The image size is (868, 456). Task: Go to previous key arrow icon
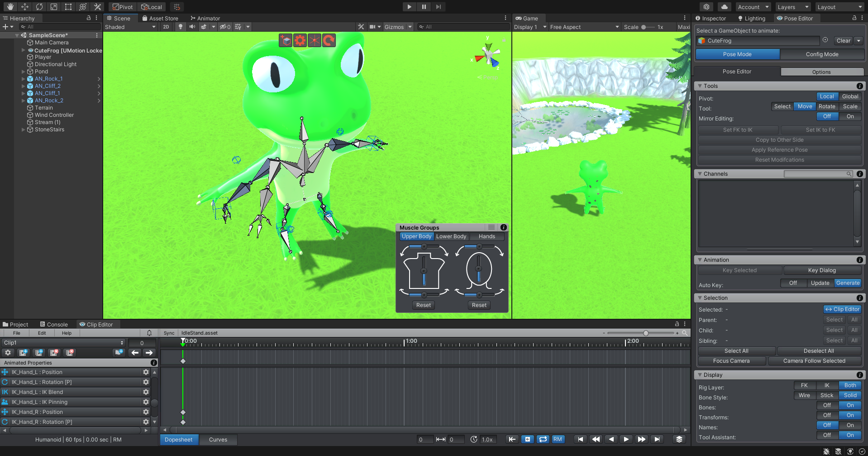click(135, 352)
